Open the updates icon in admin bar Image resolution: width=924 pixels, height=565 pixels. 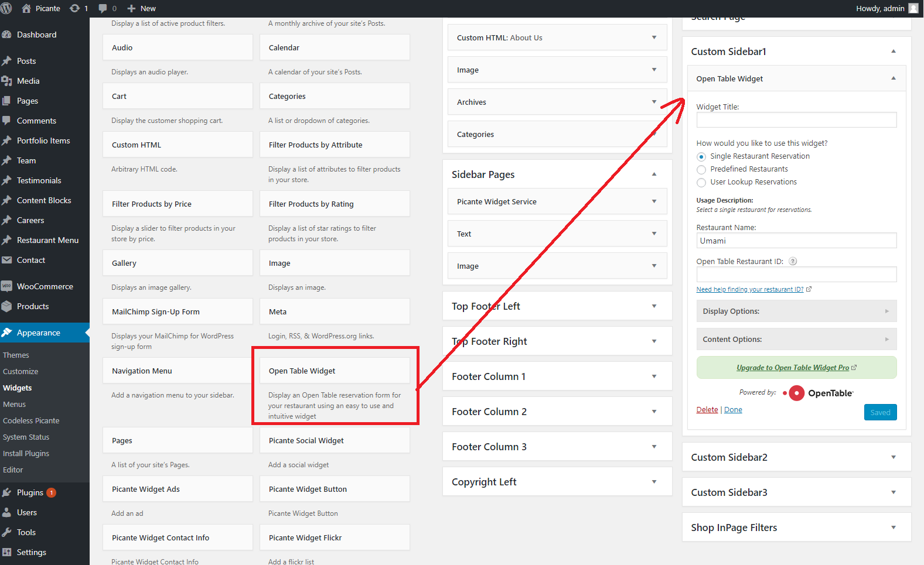(x=74, y=8)
